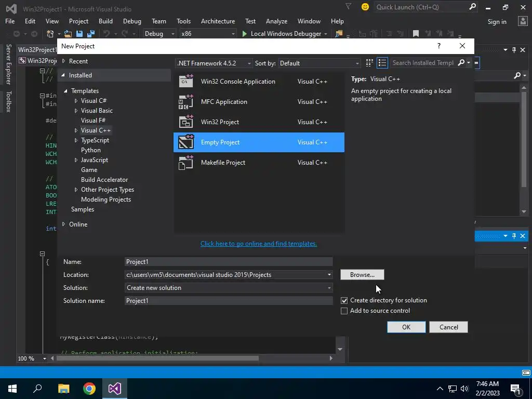The width and height of the screenshot is (532, 399).
Task: Click the Win32 Console Application template icon
Action: tap(186, 82)
